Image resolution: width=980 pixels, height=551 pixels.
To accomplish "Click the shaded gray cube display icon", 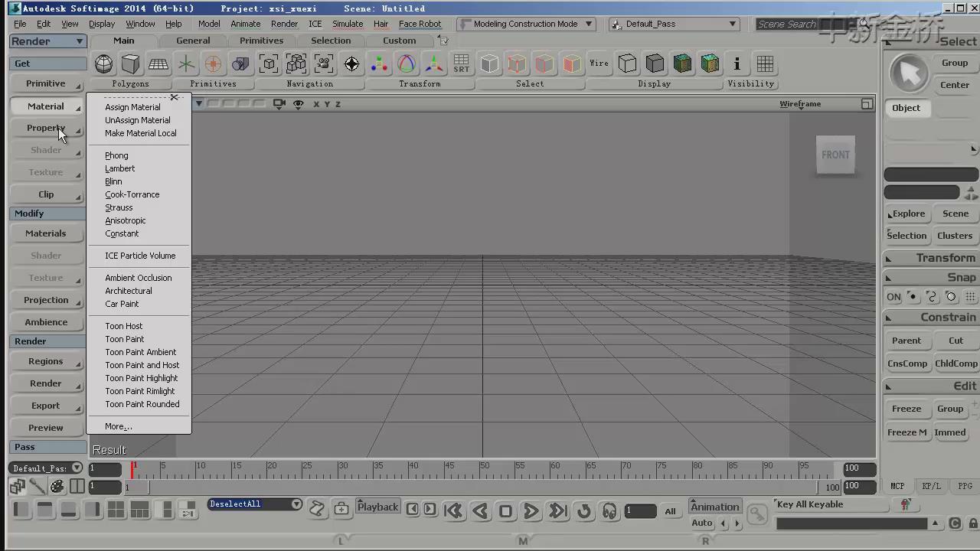I will pos(655,64).
